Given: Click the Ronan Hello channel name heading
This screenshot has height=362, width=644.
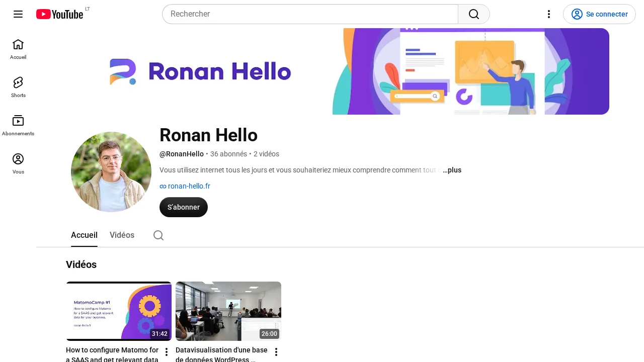Looking at the screenshot, I should (x=208, y=135).
